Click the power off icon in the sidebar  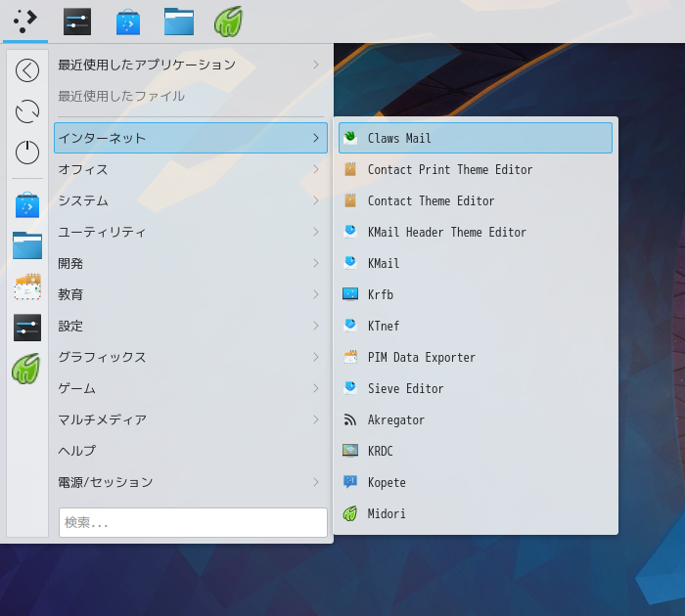(x=27, y=152)
